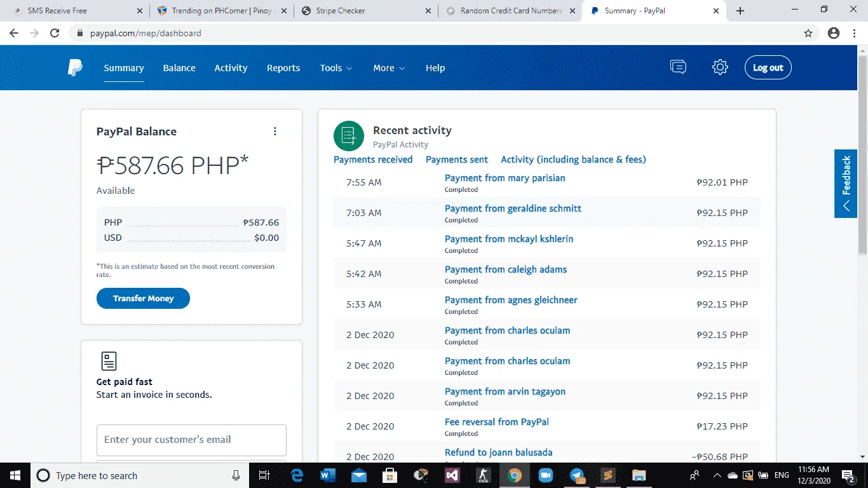Launch Microsoft Word from the taskbar
Image resolution: width=868 pixels, height=488 pixels.
[x=328, y=475]
